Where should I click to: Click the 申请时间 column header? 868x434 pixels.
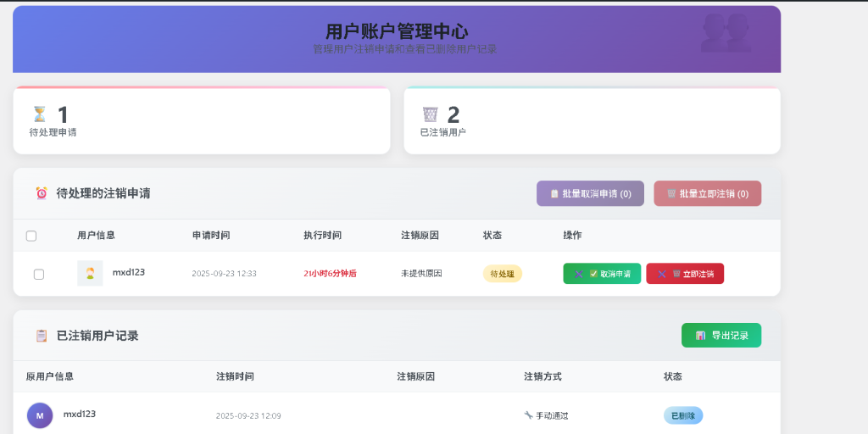211,235
